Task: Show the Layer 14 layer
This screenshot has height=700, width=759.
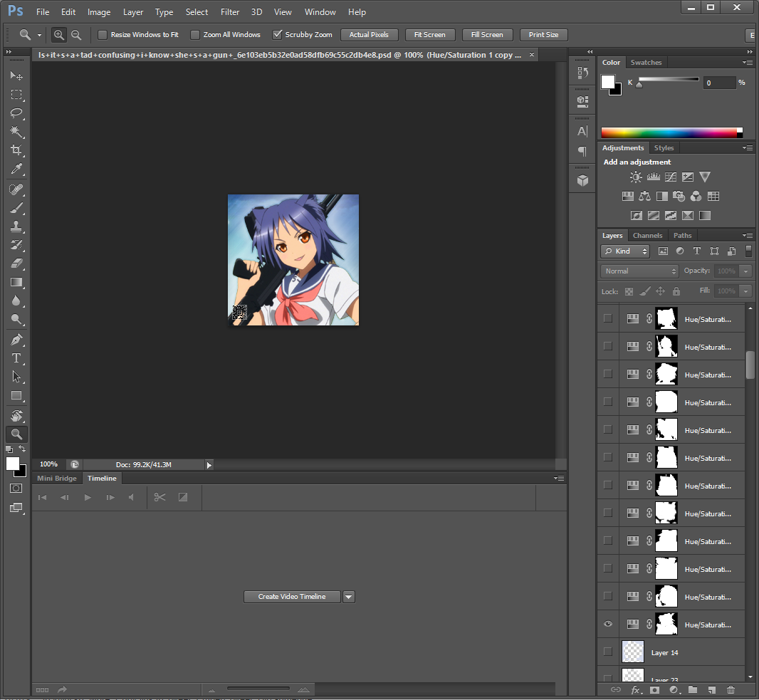Action: (608, 652)
